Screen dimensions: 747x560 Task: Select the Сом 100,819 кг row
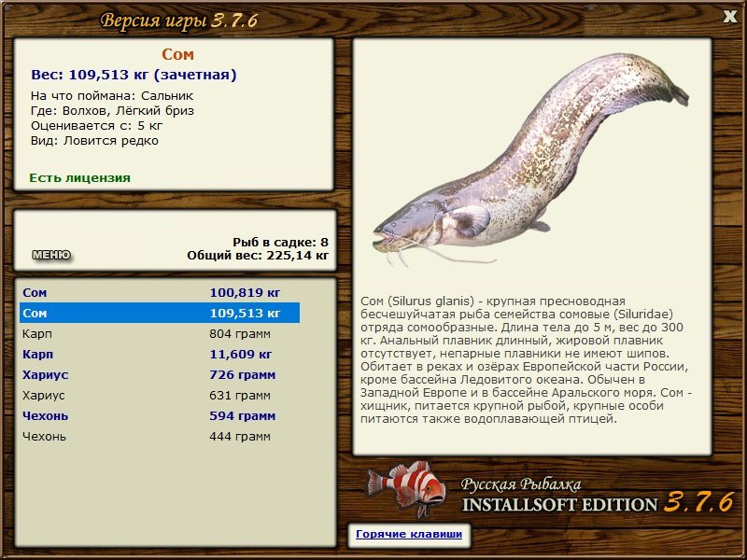click(160, 292)
